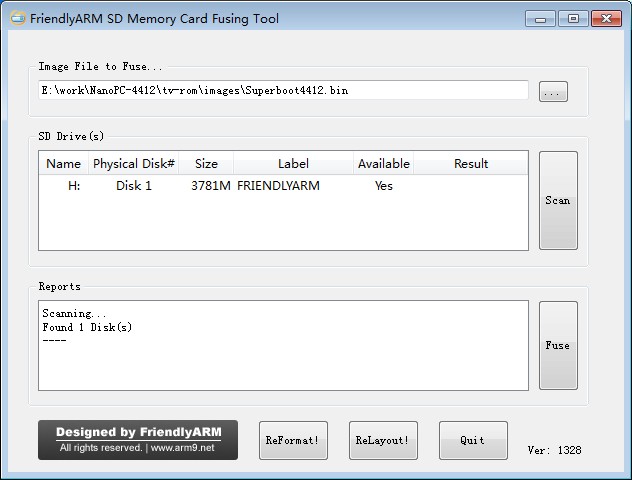Sort by the Result column header
Image resolution: width=632 pixels, height=480 pixels.
(x=471, y=164)
